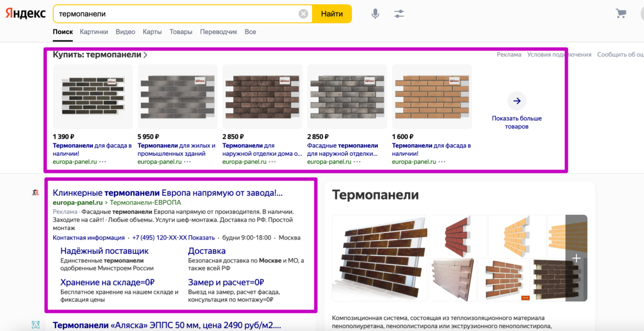Screen dimensions: 644x331
Task: Select the Поиск tab
Action: pos(63,32)
